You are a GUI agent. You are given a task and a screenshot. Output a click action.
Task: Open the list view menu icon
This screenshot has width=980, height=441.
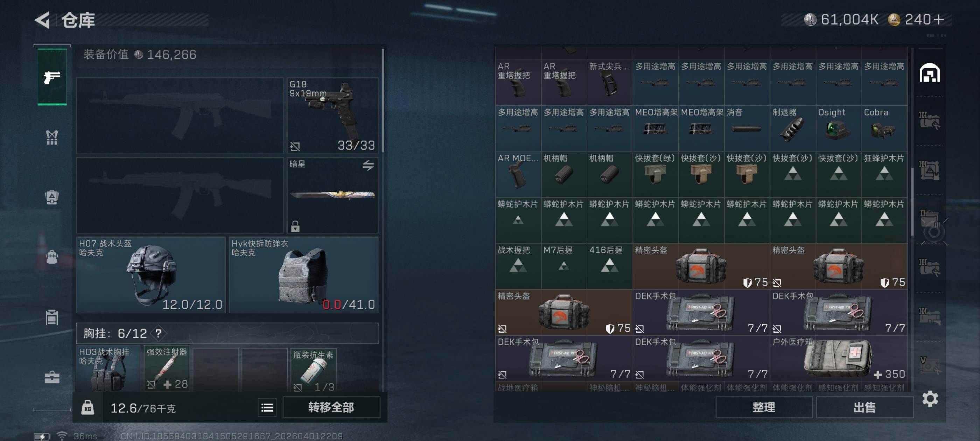pos(267,407)
